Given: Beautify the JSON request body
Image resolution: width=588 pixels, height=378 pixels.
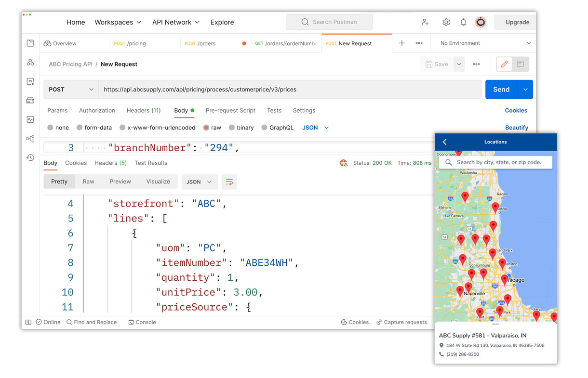Looking at the screenshot, I should tap(517, 127).
